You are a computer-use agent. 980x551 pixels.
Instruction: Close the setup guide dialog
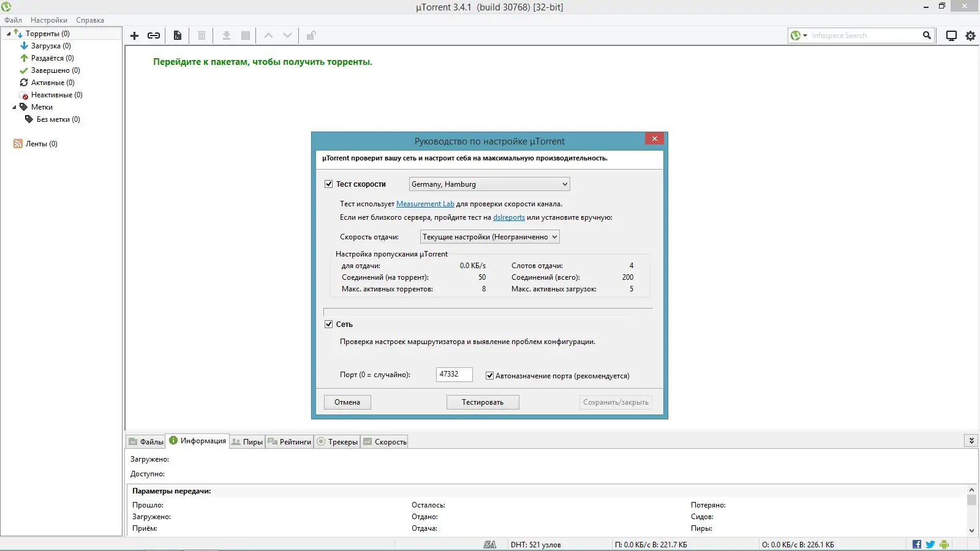(655, 139)
